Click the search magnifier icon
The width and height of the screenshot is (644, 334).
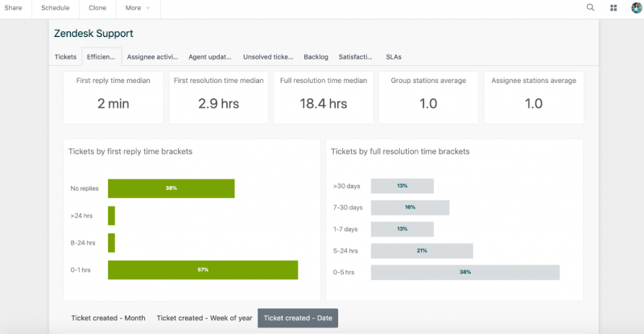590,7
